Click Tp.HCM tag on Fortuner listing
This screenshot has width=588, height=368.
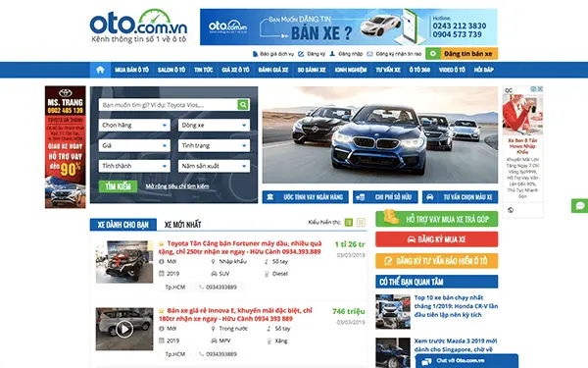[x=175, y=287]
